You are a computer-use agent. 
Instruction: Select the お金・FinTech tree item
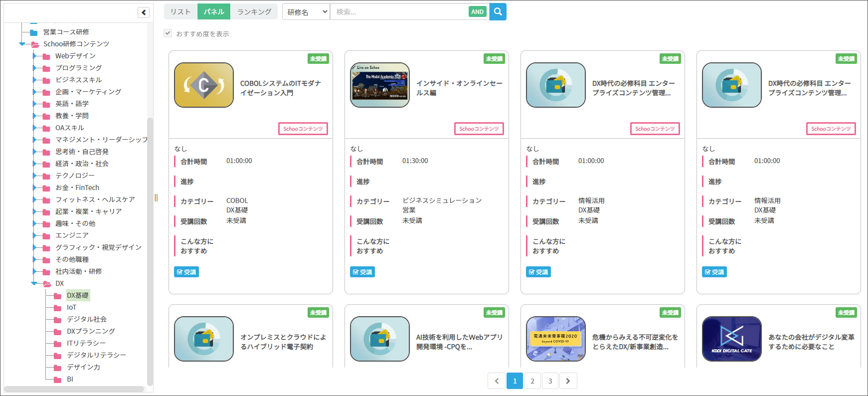(77, 188)
